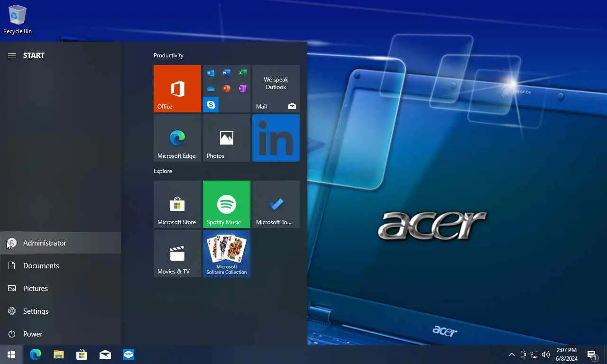Open the Action Center notifications
This screenshot has width=607, height=364.
pos(592,355)
